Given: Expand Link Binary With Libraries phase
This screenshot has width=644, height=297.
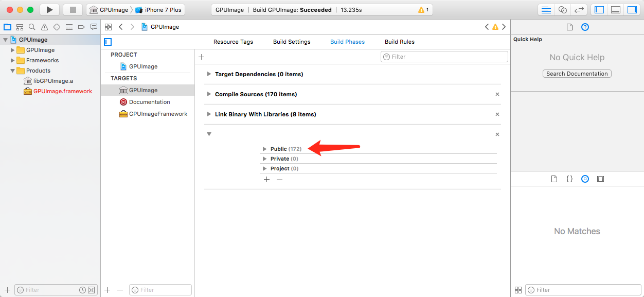Looking at the screenshot, I should 209,114.
